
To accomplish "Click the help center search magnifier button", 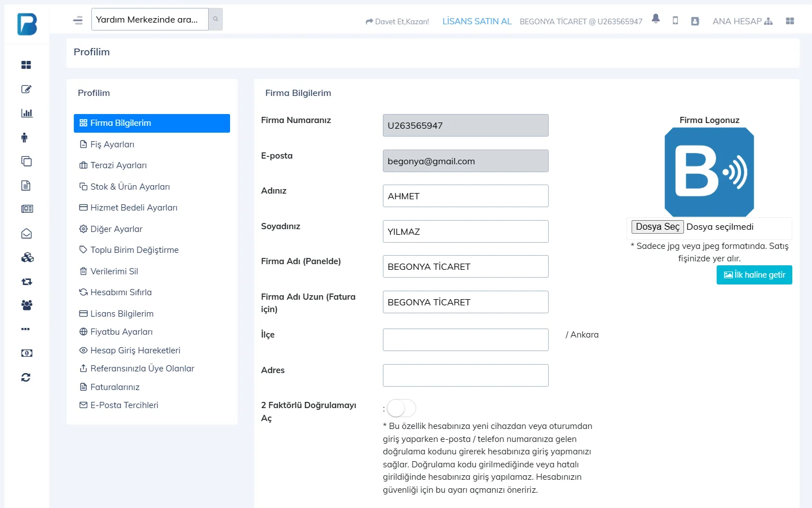I will tap(215, 19).
